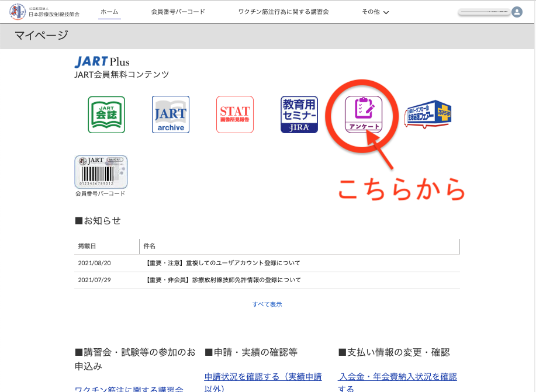Click the STAT 画像所見報告 icon

(234, 114)
